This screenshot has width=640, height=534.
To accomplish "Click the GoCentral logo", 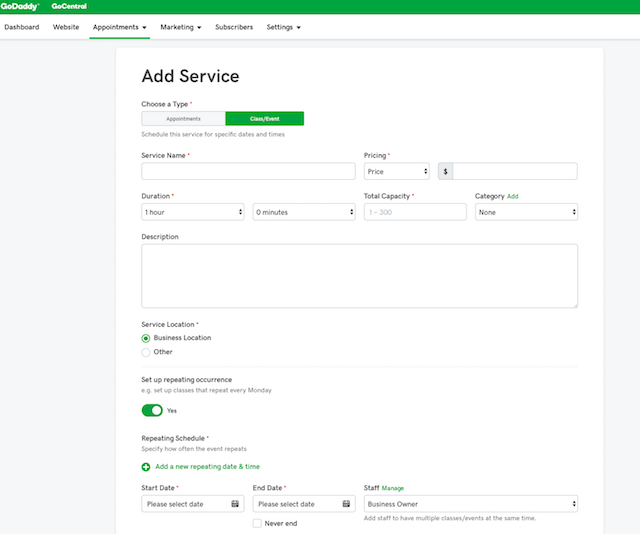I will point(69,6).
